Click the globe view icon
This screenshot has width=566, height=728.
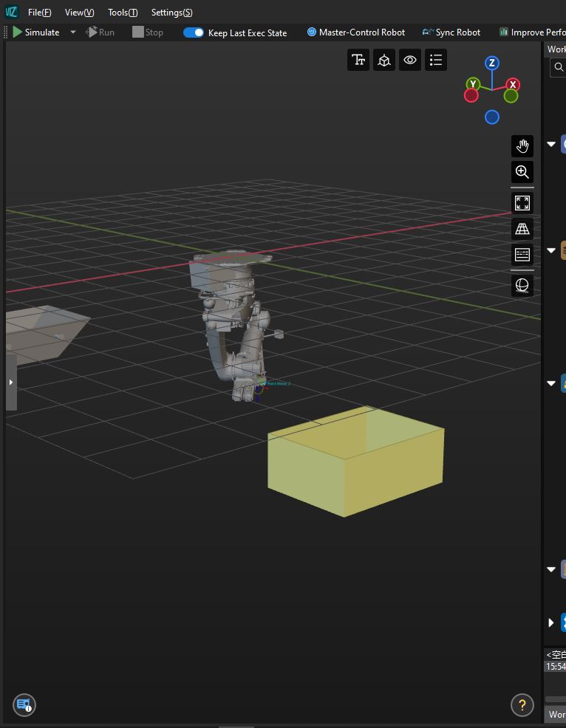[522, 285]
